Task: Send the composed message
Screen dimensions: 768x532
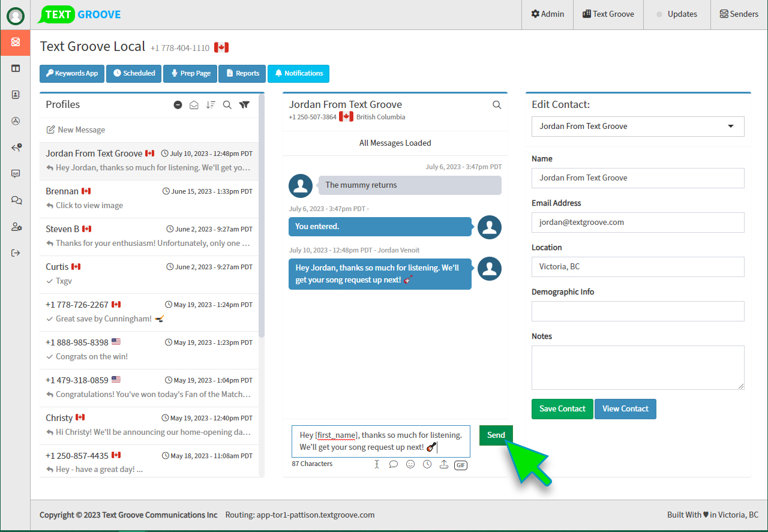Action: 496,435
